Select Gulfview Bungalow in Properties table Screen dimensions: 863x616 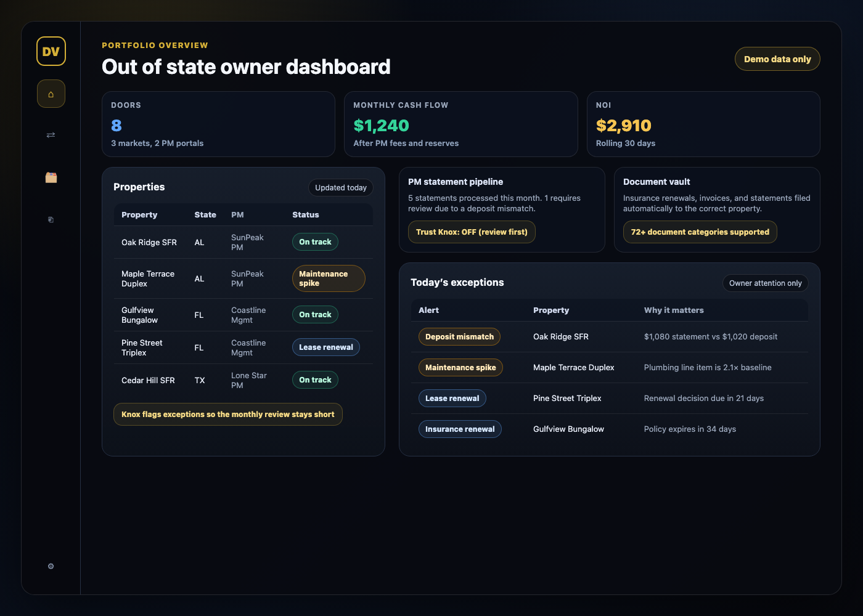coord(139,315)
